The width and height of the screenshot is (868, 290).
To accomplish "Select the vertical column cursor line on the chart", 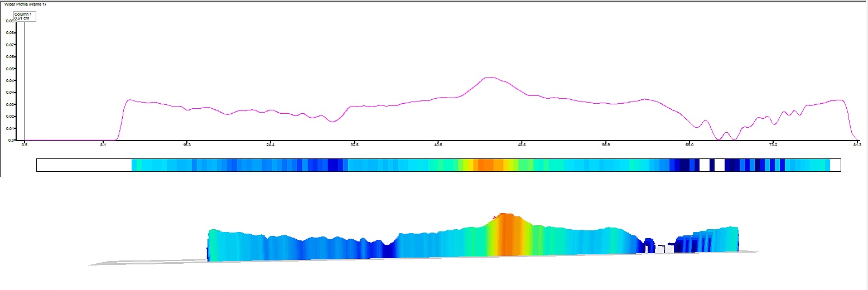I will tap(25, 80).
